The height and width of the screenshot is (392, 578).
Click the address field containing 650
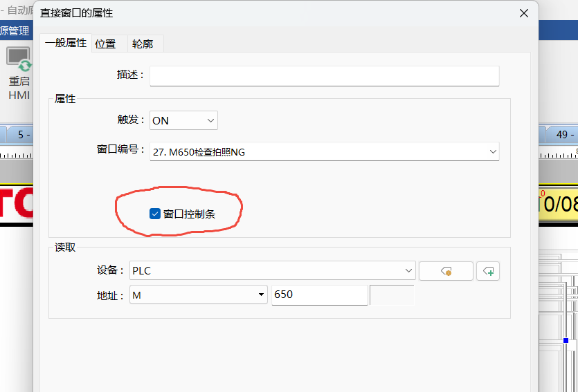(x=319, y=295)
